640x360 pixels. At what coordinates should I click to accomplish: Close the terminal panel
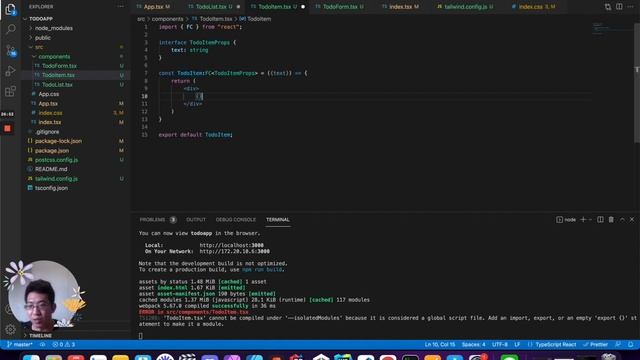[x=632, y=220]
